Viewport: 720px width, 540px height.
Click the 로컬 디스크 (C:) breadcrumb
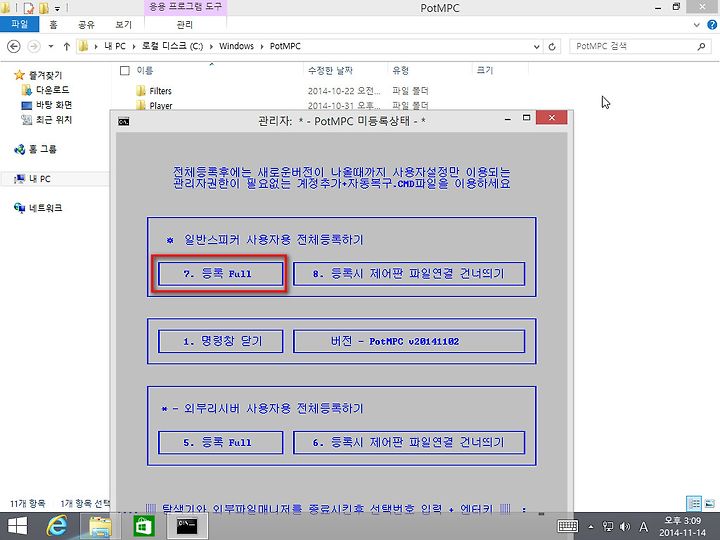coord(172,46)
